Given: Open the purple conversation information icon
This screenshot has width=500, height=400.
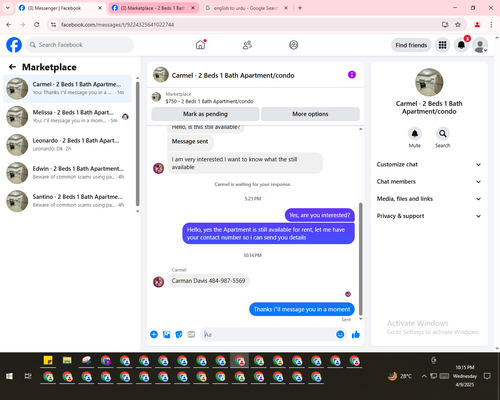Looking at the screenshot, I should pos(352,75).
